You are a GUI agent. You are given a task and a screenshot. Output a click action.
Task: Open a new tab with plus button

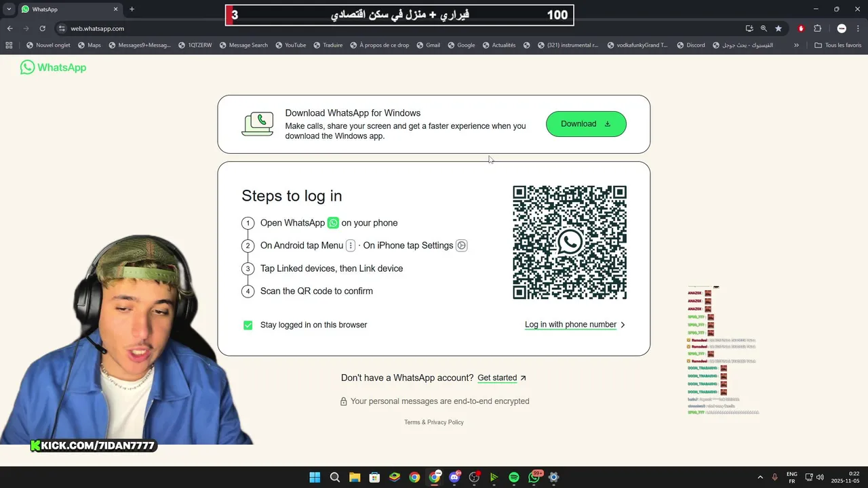tap(132, 9)
